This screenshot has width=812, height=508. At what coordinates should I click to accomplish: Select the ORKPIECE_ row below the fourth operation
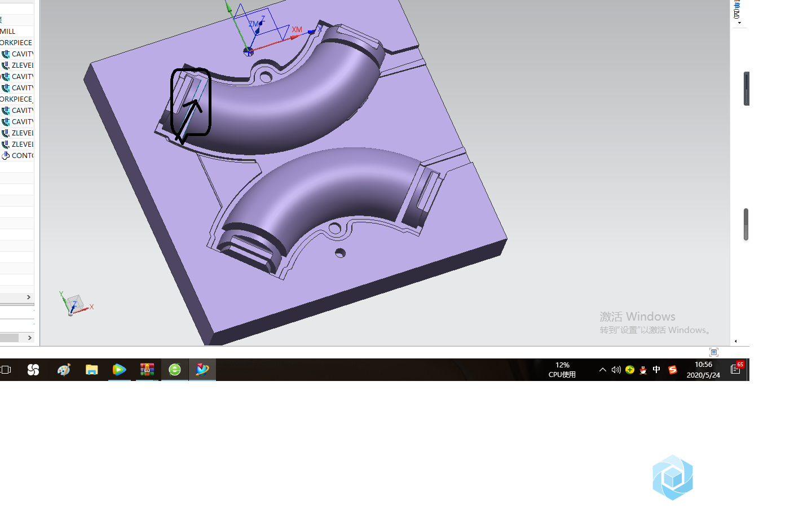(x=17, y=99)
